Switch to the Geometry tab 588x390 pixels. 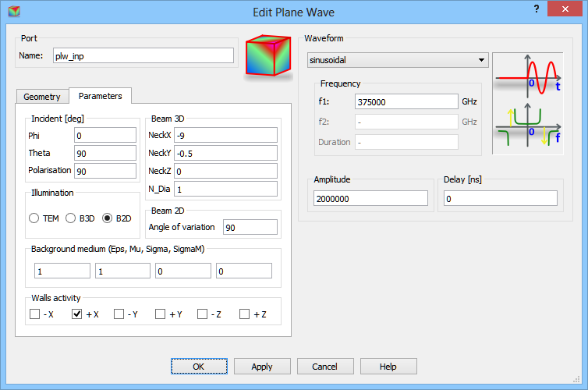[42, 97]
